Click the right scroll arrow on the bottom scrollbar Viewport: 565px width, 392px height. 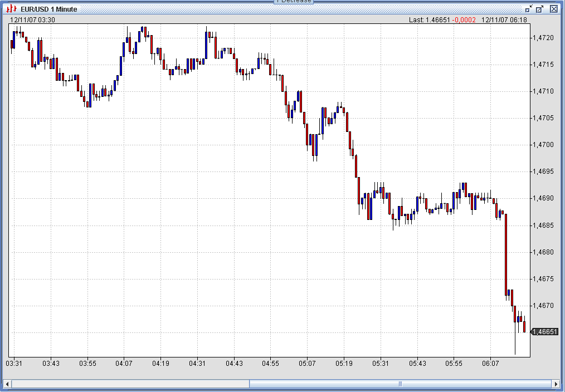(557, 384)
